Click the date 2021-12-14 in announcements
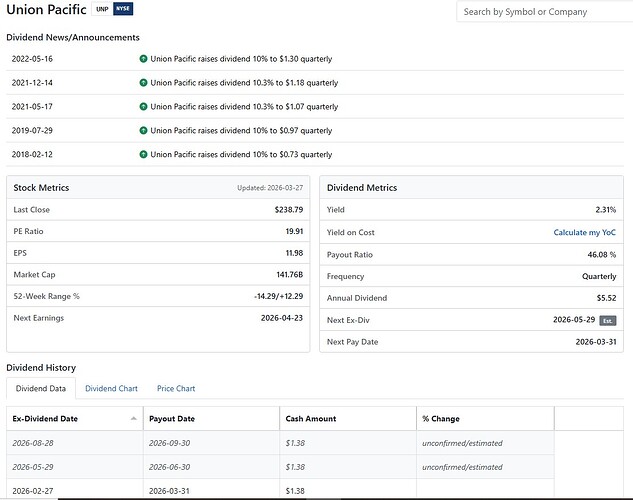Viewport: 633px width, 500px height. pos(32,83)
